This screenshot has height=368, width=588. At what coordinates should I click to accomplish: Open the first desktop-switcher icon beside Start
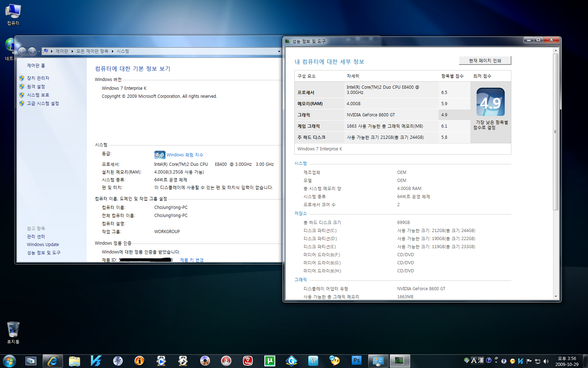31,361
